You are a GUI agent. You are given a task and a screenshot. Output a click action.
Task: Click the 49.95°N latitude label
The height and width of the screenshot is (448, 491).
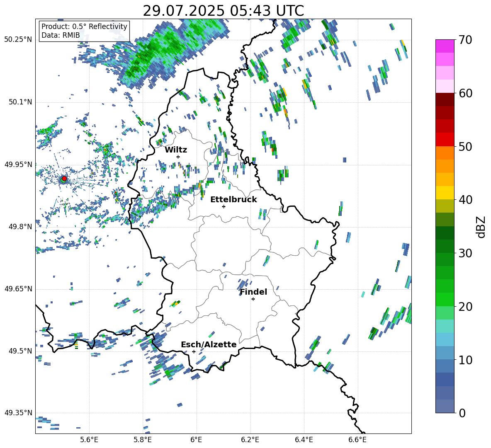18,164
